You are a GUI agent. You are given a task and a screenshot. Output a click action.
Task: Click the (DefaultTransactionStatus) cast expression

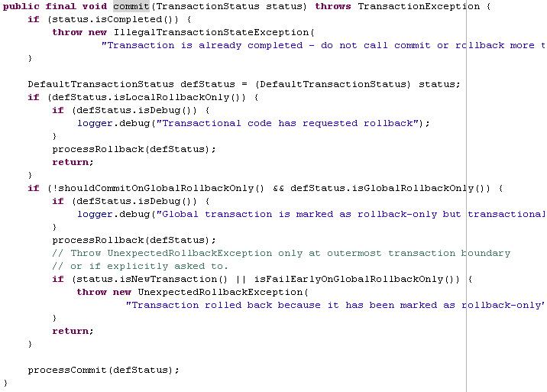333,85
